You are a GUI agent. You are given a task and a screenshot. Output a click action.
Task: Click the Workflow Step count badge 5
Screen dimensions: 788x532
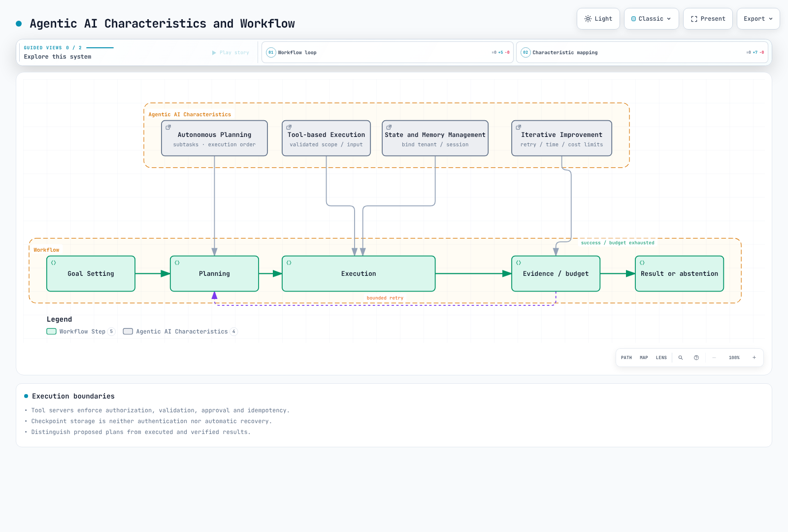111,332
